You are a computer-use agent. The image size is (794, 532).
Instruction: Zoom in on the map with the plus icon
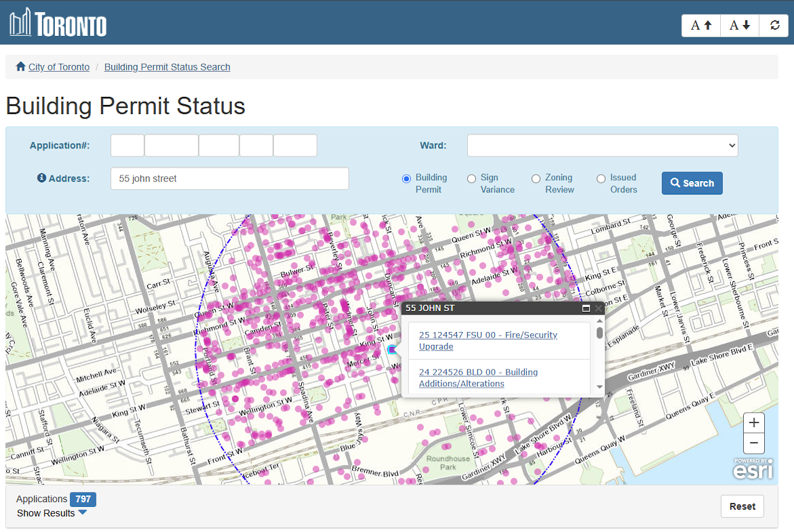pyautogui.click(x=753, y=422)
